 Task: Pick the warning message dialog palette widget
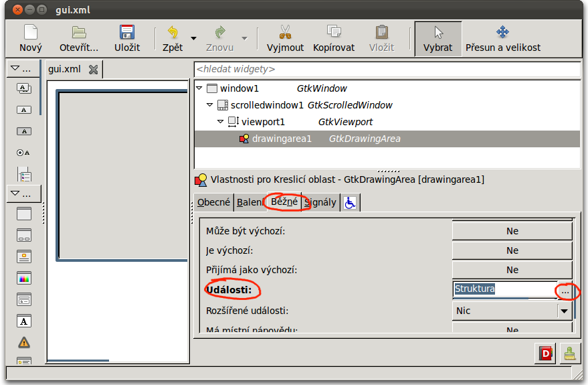click(x=23, y=343)
